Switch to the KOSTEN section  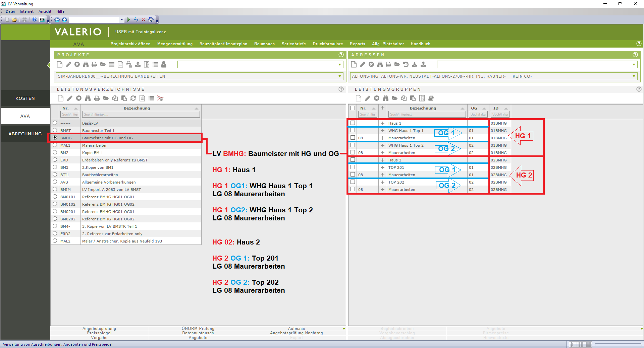pyautogui.click(x=25, y=98)
